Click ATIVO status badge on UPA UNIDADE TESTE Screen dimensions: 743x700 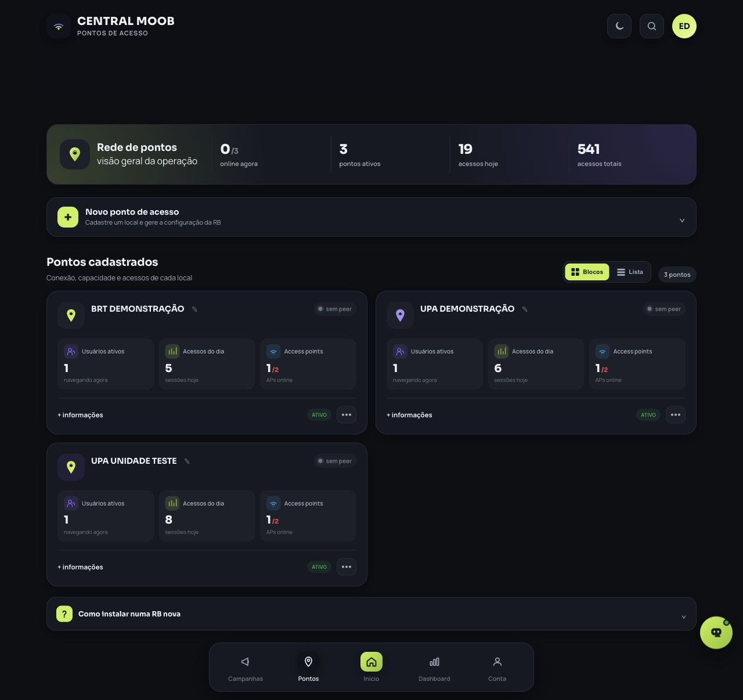pyautogui.click(x=319, y=567)
